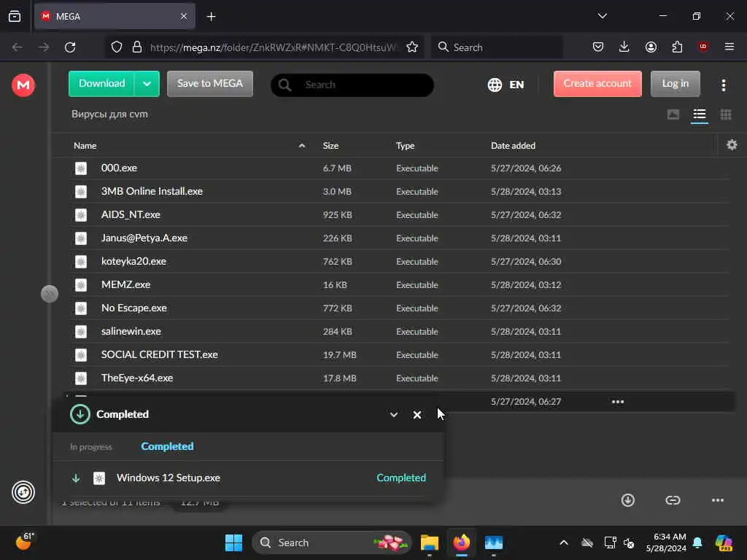
Task: Click the Вирусы для cvm folder breadcrumb
Action: 109,114
